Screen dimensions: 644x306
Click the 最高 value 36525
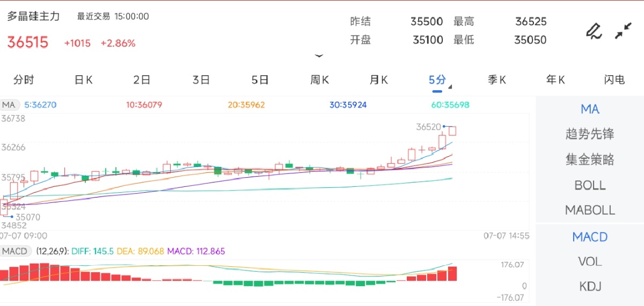[x=531, y=21]
